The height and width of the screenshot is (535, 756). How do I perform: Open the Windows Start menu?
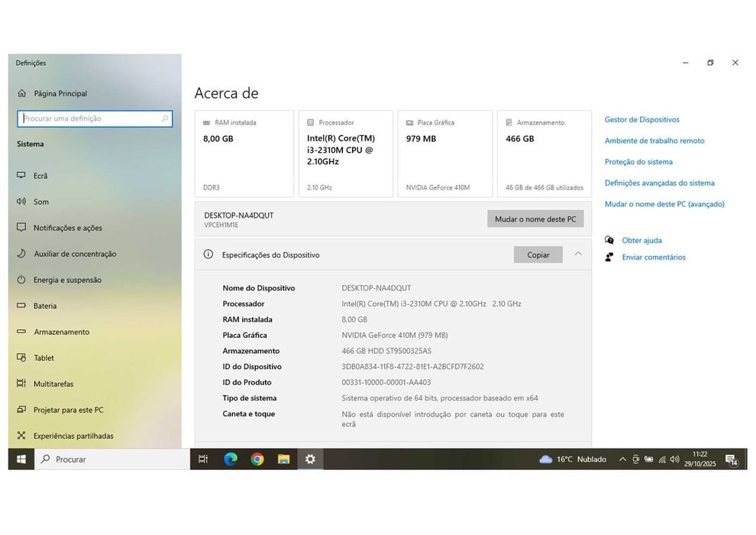point(21,459)
